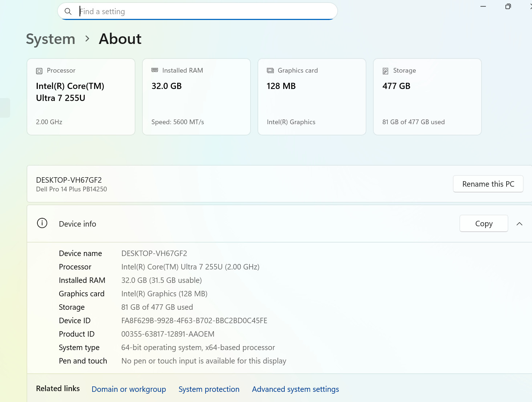Collapse the Device info section
532x402 pixels.
pyautogui.click(x=519, y=224)
